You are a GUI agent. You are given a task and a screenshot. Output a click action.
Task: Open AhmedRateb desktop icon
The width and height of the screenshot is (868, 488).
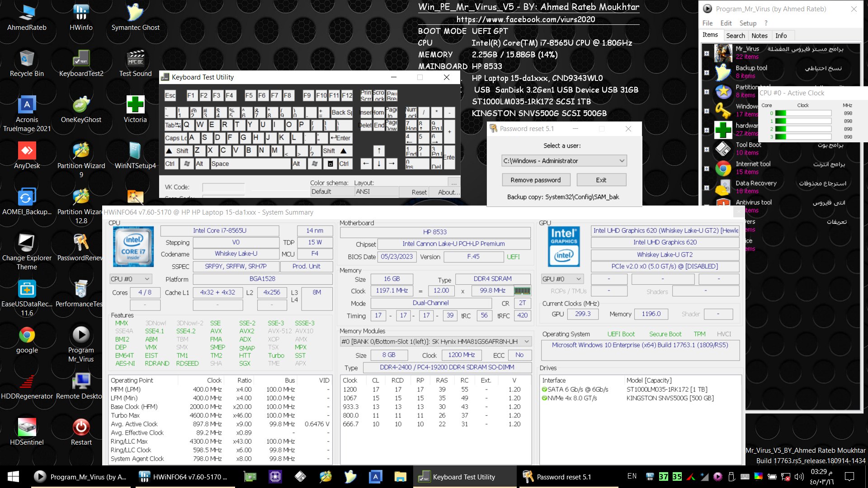pyautogui.click(x=27, y=17)
